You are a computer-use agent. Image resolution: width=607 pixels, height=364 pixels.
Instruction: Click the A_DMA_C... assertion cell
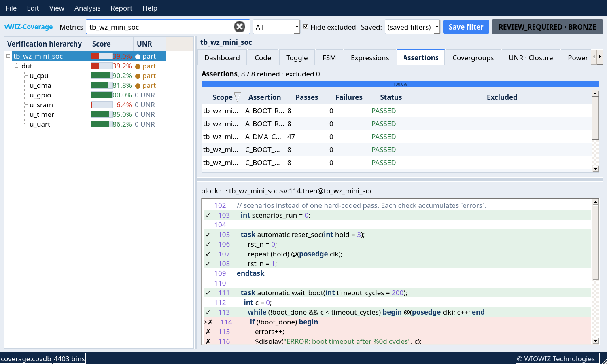coord(265,137)
